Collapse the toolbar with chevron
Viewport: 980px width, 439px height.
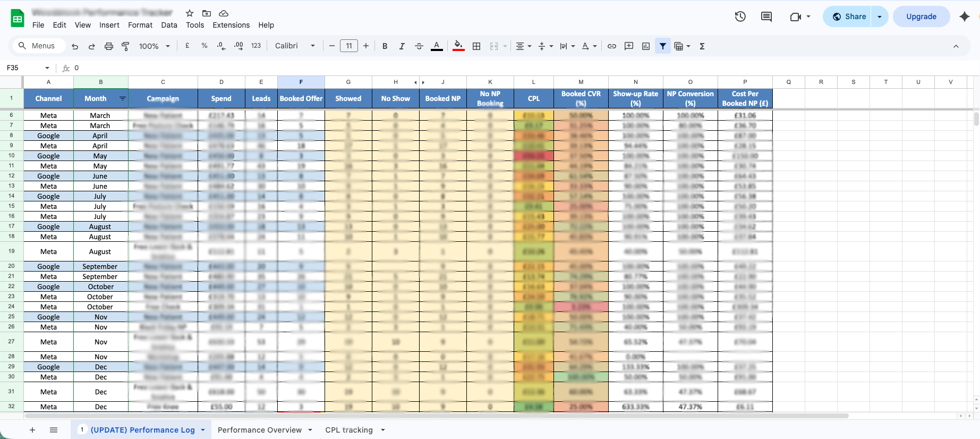pyautogui.click(x=956, y=46)
